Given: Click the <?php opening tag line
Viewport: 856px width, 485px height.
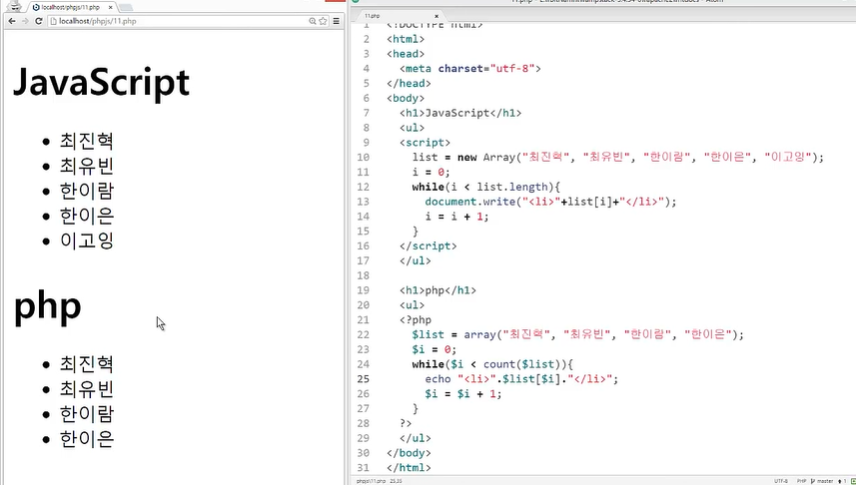Looking at the screenshot, I should [415, 320].
